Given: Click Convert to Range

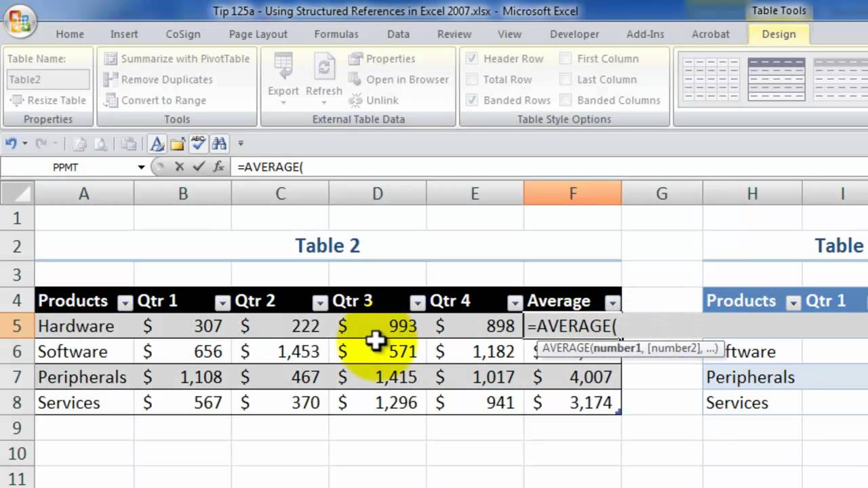Looking at the screenshot, I should [155, 100].
